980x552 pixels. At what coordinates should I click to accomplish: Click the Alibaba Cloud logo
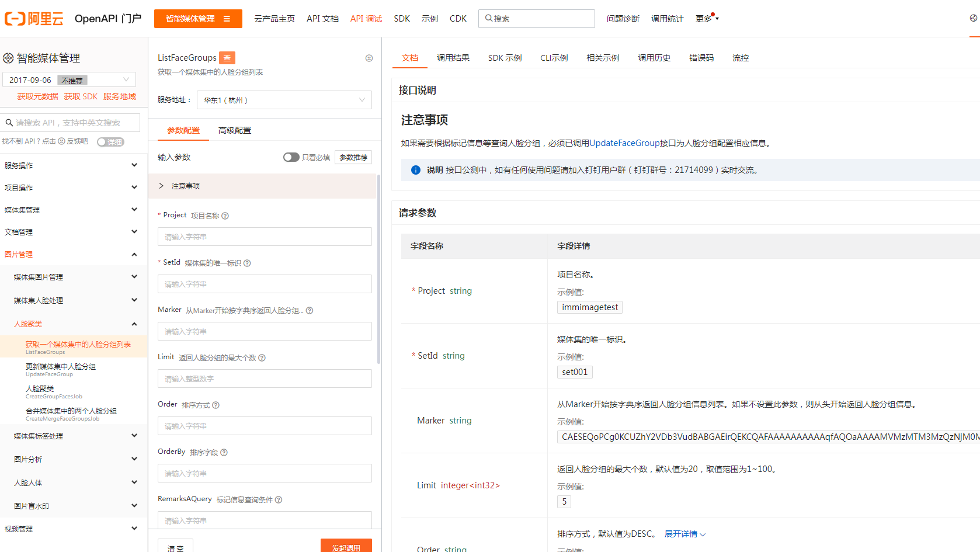pyautogui.click(x=34, y=19)
